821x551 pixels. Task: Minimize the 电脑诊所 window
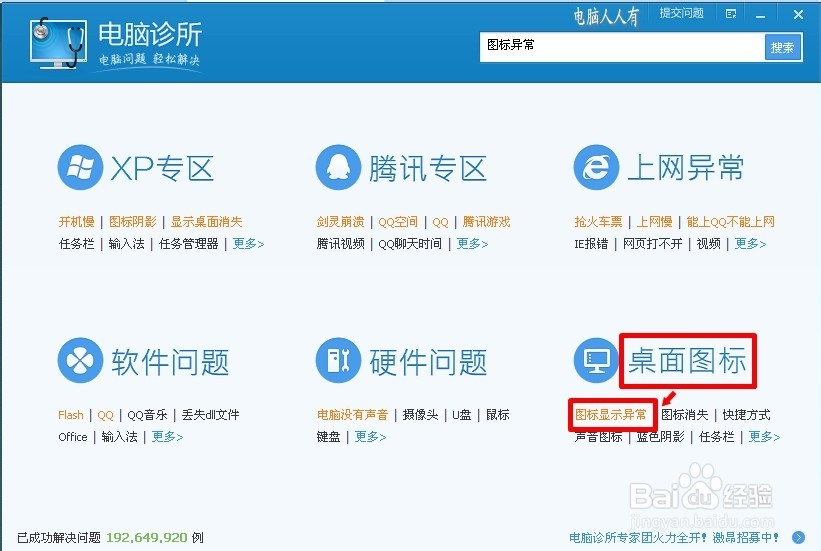tap(760, 15)
